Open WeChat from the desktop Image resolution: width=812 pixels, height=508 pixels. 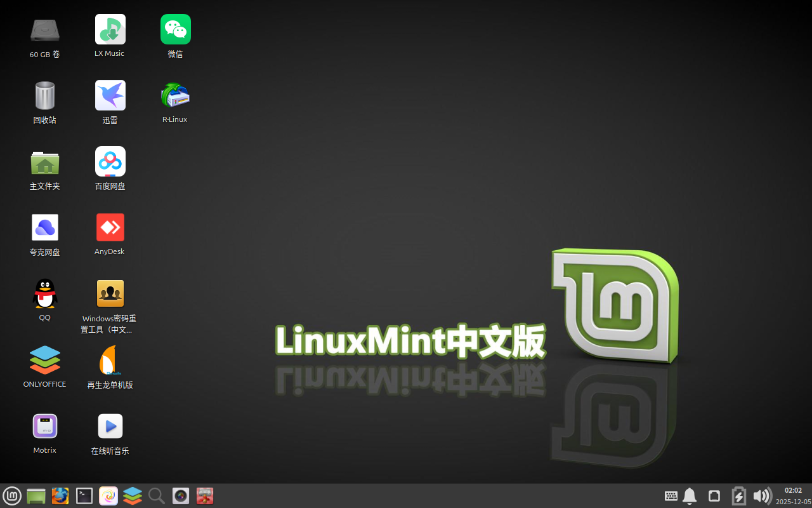pyautogui.click(x=175, y=29)
